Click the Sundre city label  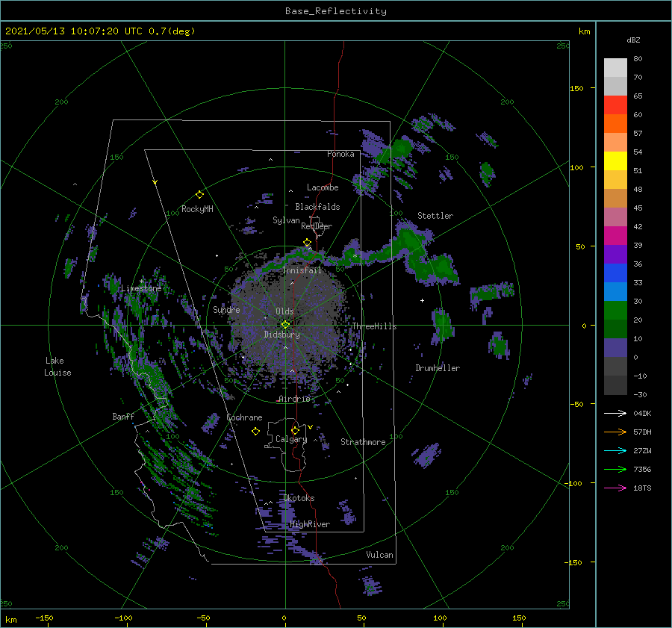coord(226,309)
